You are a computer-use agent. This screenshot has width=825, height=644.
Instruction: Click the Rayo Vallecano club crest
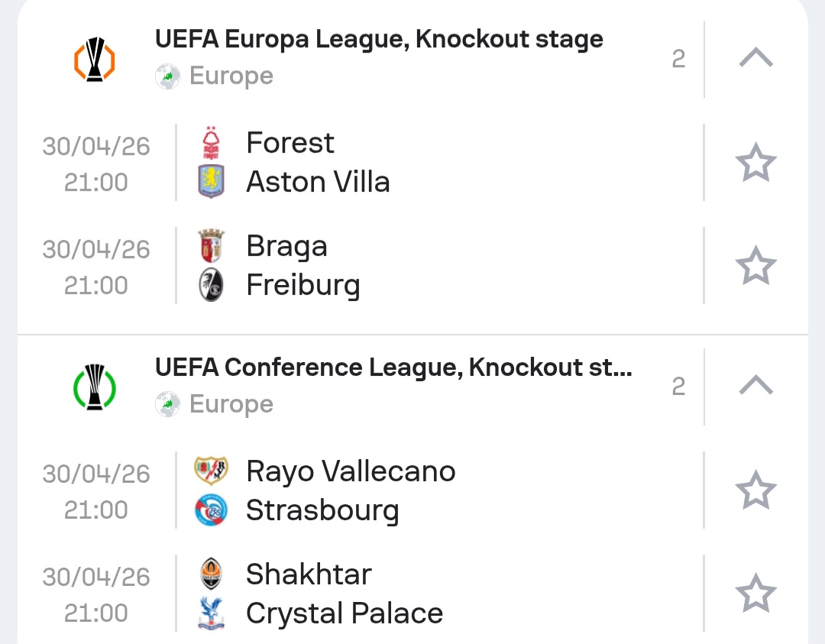[211, 471]
